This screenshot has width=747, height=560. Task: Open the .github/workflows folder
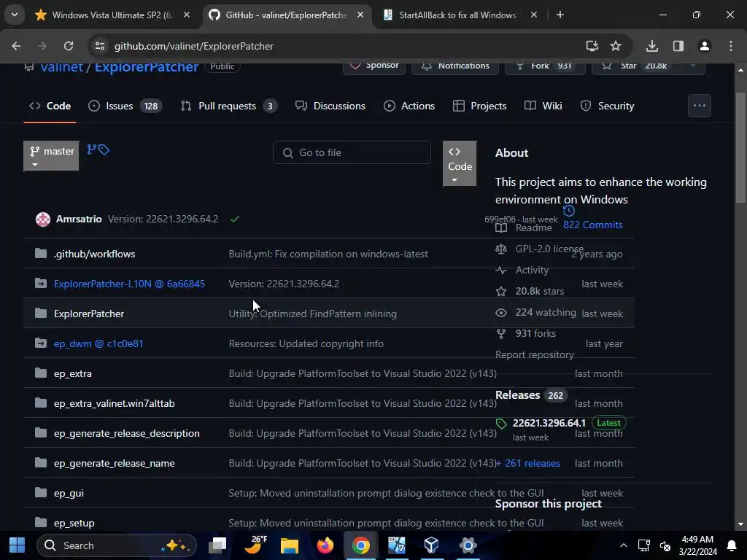(94, 254)
